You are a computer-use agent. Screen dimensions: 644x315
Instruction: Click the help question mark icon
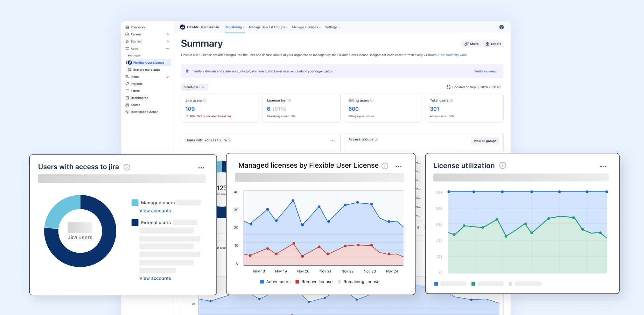pyautogui.click(x=502, y=27)
